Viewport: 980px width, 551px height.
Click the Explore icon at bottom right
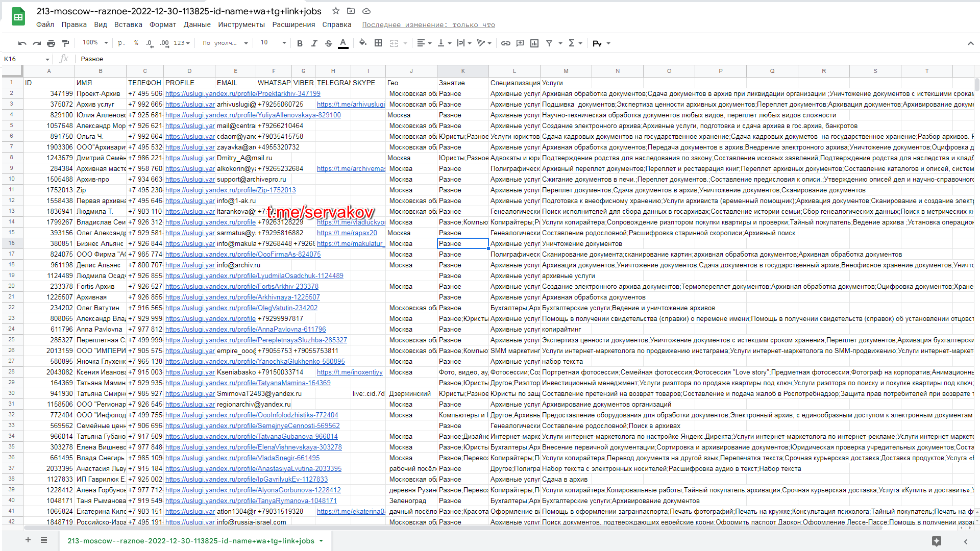[936, 541]
